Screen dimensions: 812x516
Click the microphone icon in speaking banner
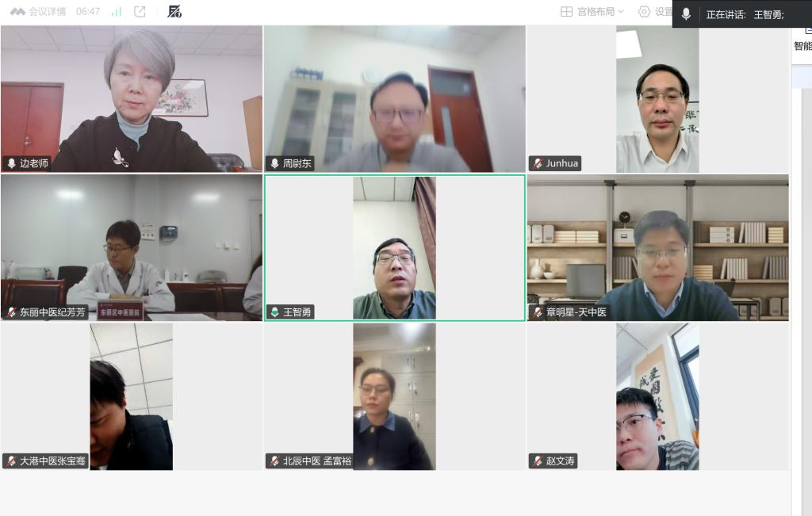click(686, 14)
